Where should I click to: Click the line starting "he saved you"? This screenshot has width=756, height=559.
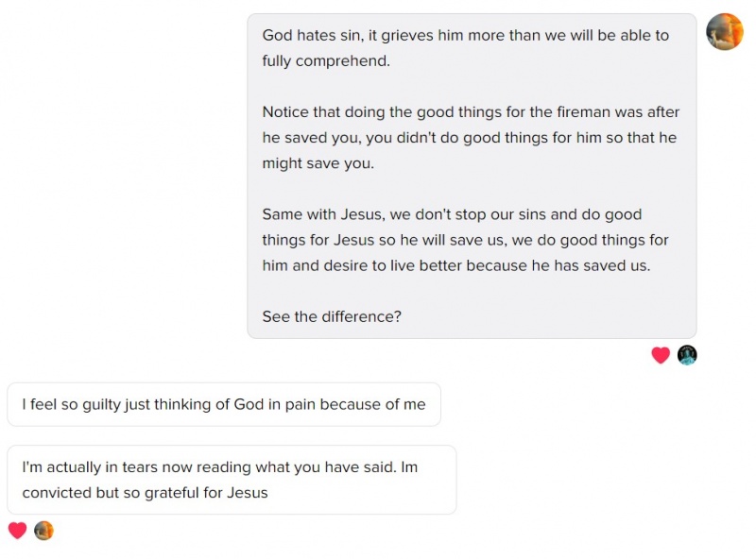point(470,137)
